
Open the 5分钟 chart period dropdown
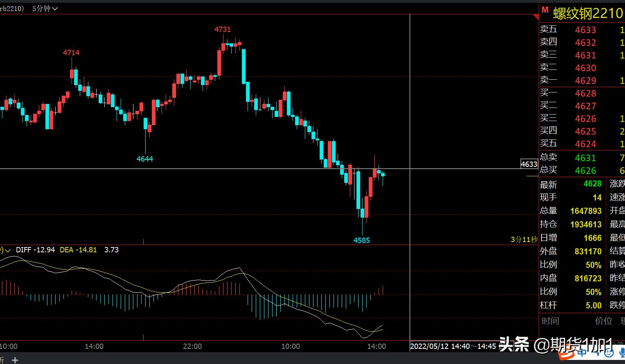(x=45, y=8)
